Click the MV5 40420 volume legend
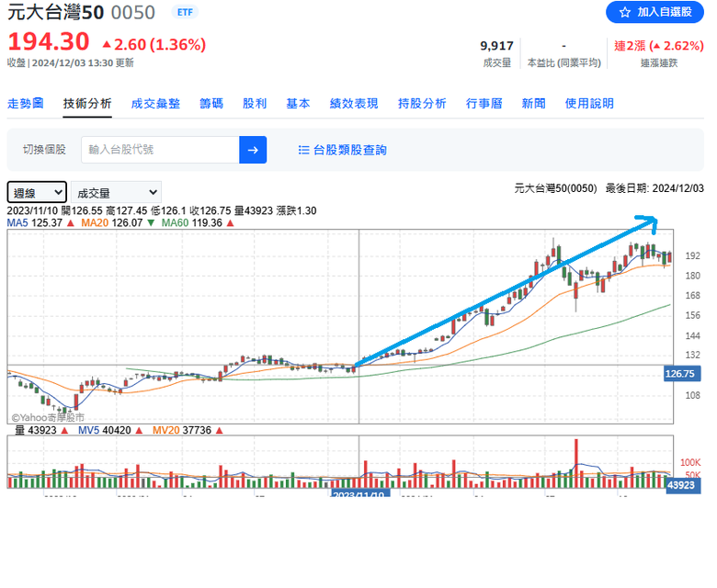717x588 pixels. (x=110, y=430)
